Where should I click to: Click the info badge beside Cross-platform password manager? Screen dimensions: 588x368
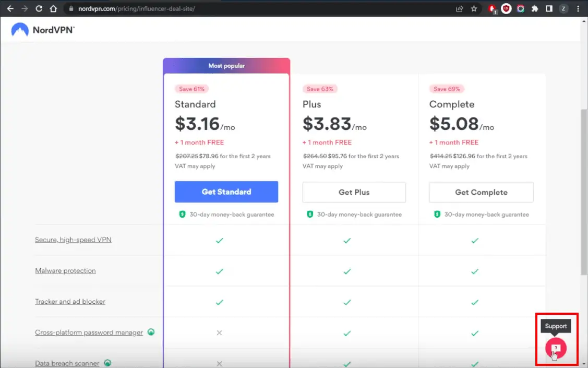point(151,332)
